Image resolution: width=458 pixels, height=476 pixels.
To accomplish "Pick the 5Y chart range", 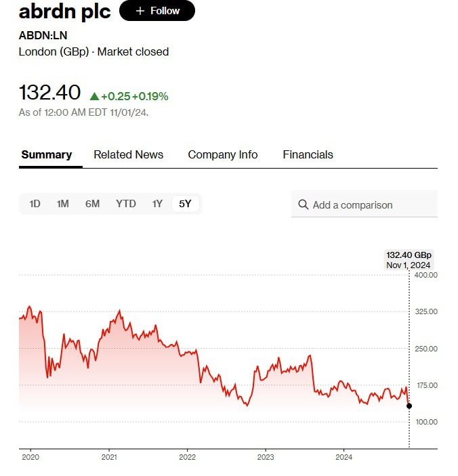I will tap(185, 204).
